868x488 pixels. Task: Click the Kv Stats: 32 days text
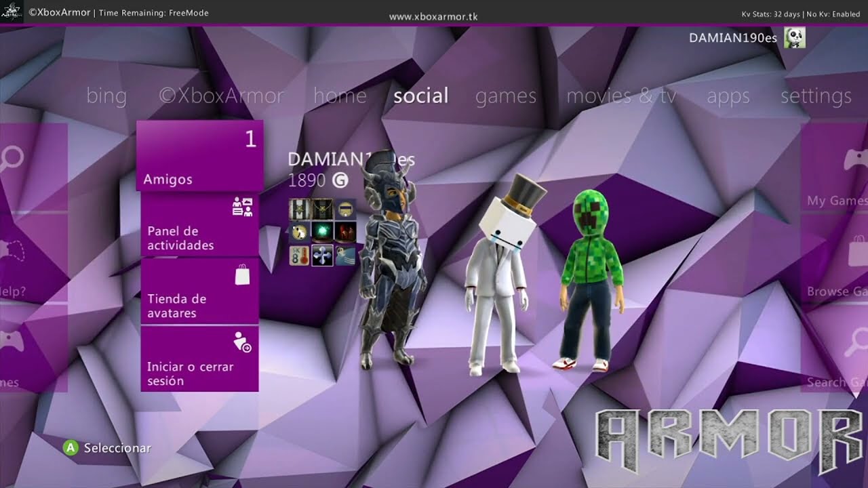tap(771, 14)
